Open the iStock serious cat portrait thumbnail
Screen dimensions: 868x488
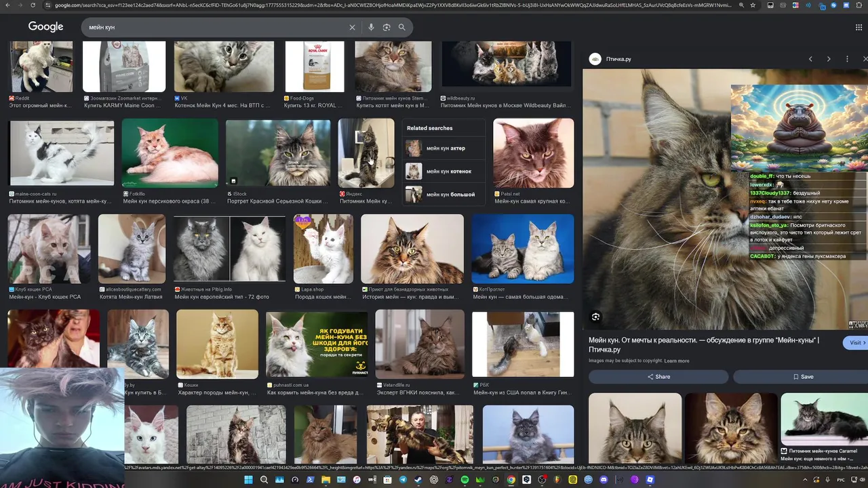(x=278, y=153)
